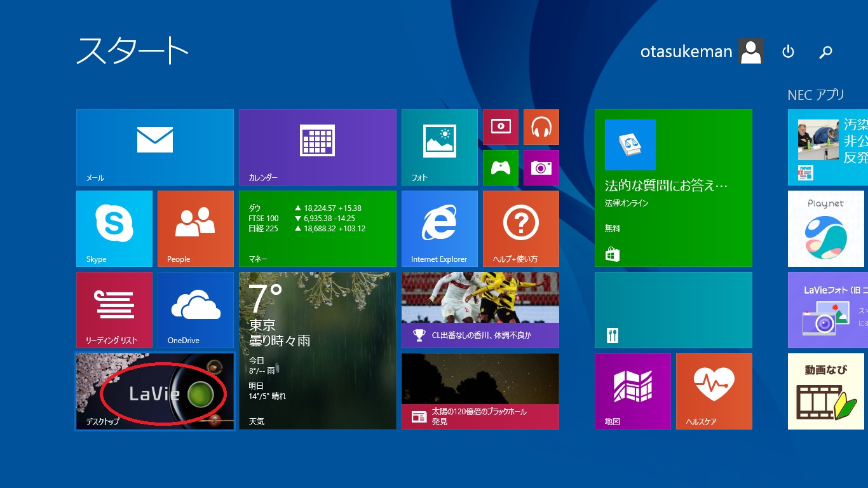Open the NEC news tile
Image resolution: width=868 pixels, height=488 pixels.
click(828, 147)
